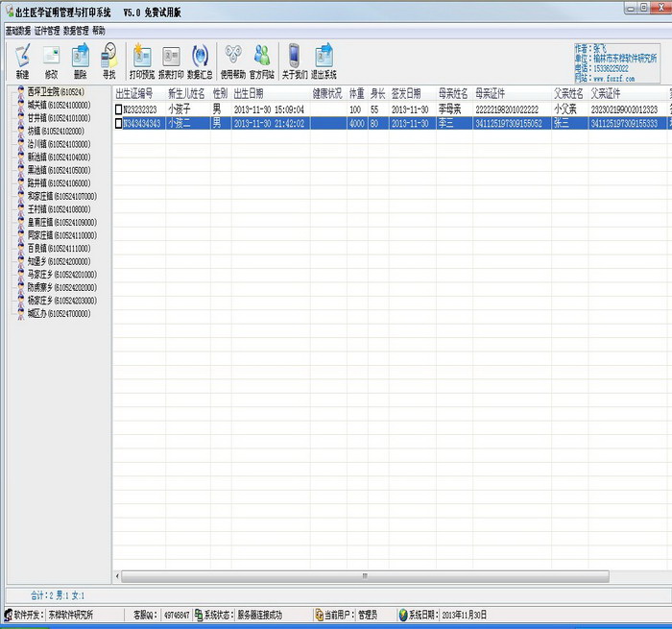The width and height of the screenshot is (672, 629).
Task: Tick the checkbox for record N343434343
Action: pos(119,124)
